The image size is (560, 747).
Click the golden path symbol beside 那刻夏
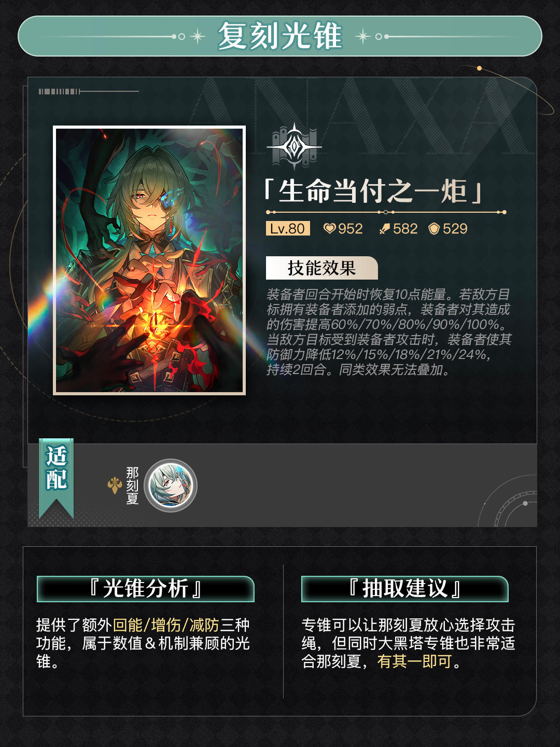(115, 485)
